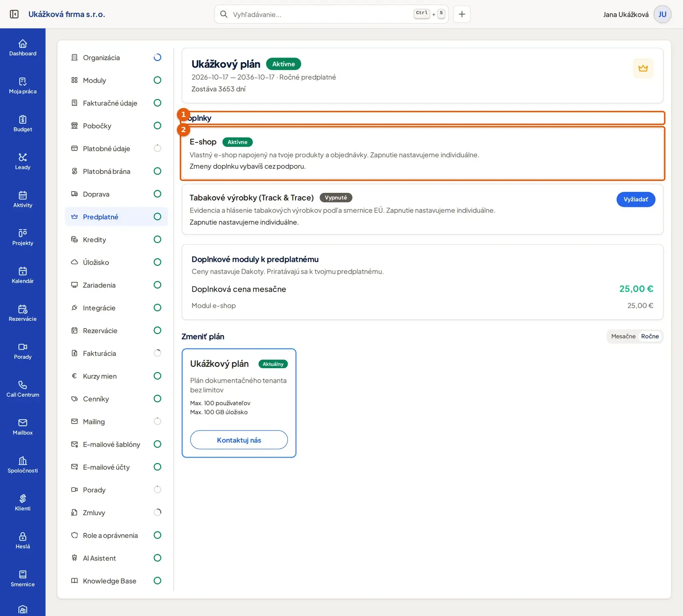Open Kredity settings

coord(116,240)
